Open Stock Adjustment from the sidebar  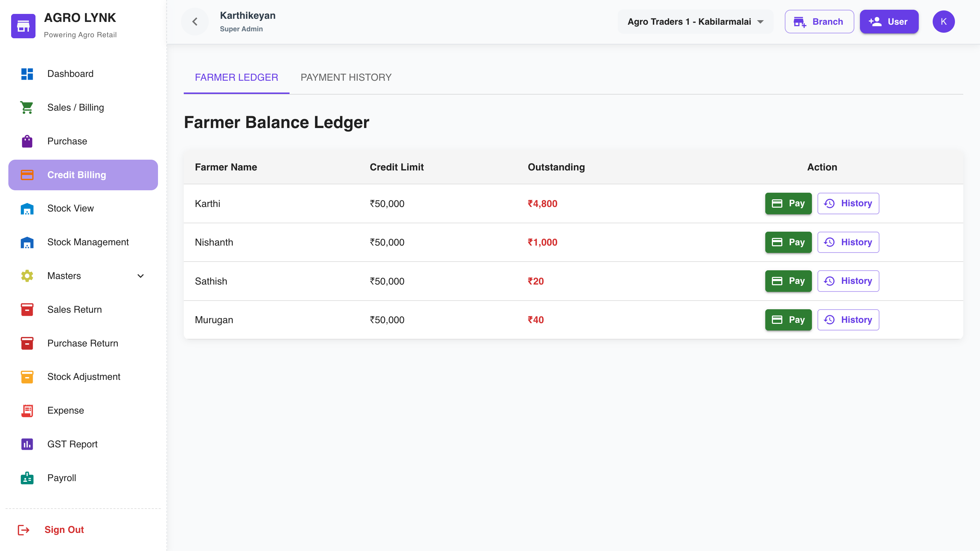click(x=83, y=377)
